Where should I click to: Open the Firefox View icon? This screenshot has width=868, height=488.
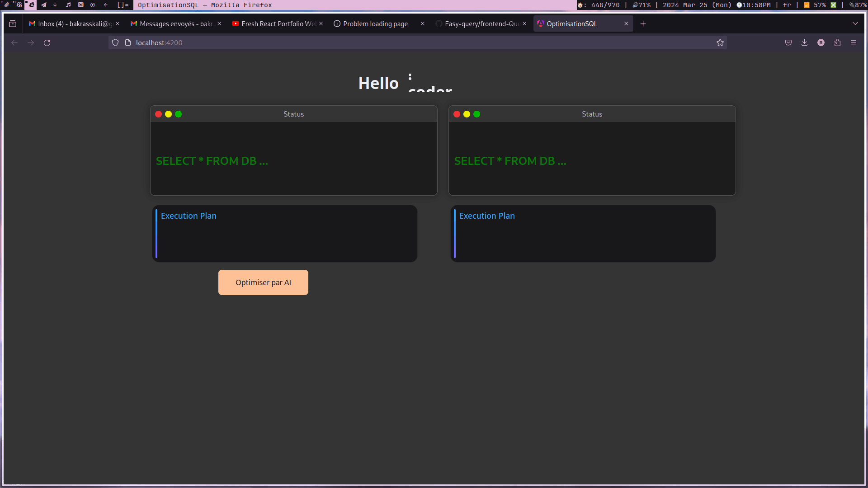coord(13,23)
